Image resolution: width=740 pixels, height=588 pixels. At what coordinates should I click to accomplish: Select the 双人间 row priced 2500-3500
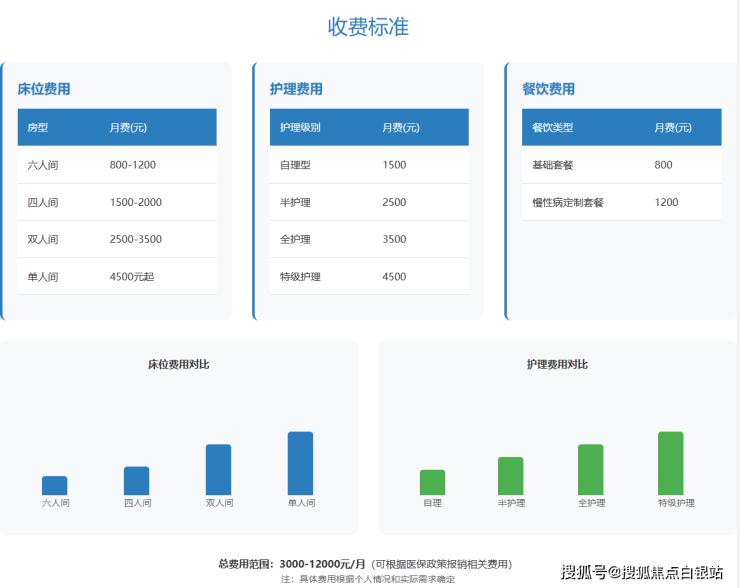click(x=116, y=240)
